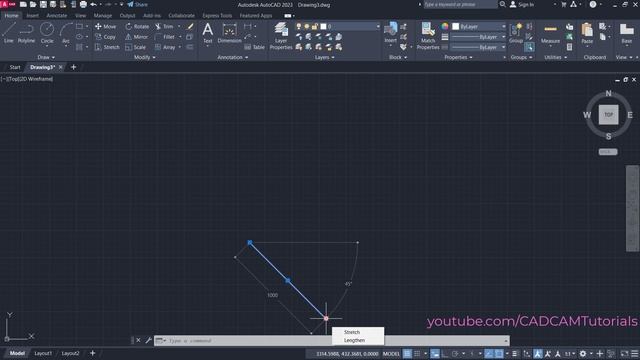640x360 pixels.
Task: Click Match Properties tool
Action: point(428,36)
